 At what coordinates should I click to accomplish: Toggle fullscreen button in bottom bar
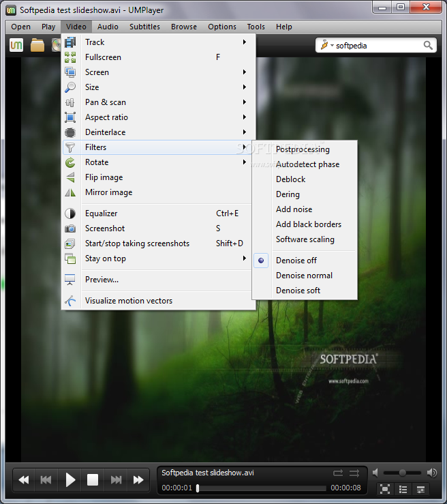385,489
